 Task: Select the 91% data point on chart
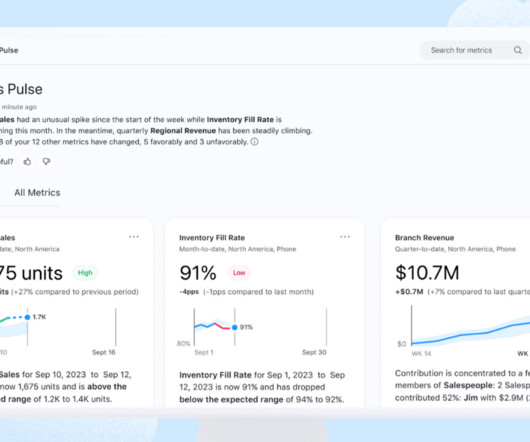tap(235, 327)
